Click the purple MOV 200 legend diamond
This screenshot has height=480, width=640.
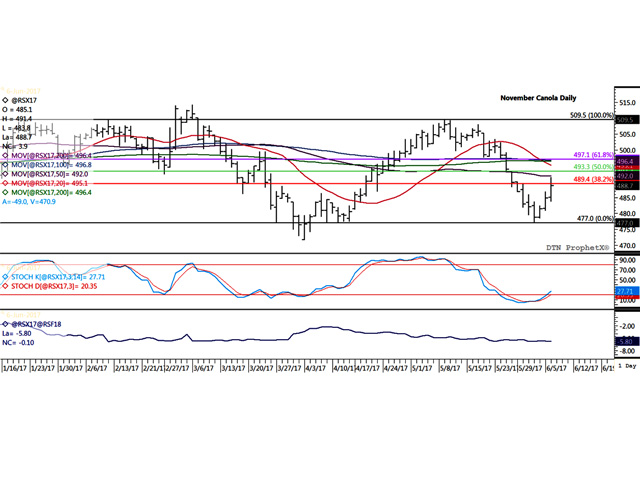tap(5, 156)
